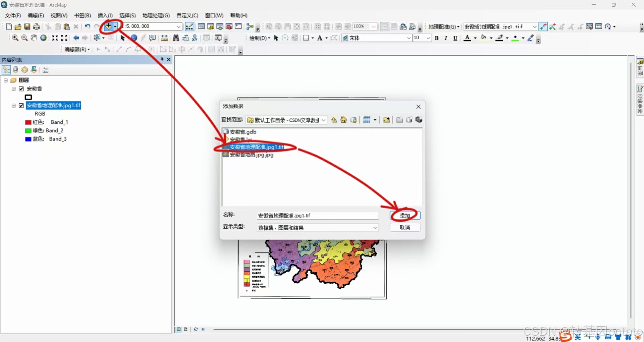Open the 地理配准(G) dropdown menu
The width and height of the screenshot is (644, 342).
(x=444, y=26)
